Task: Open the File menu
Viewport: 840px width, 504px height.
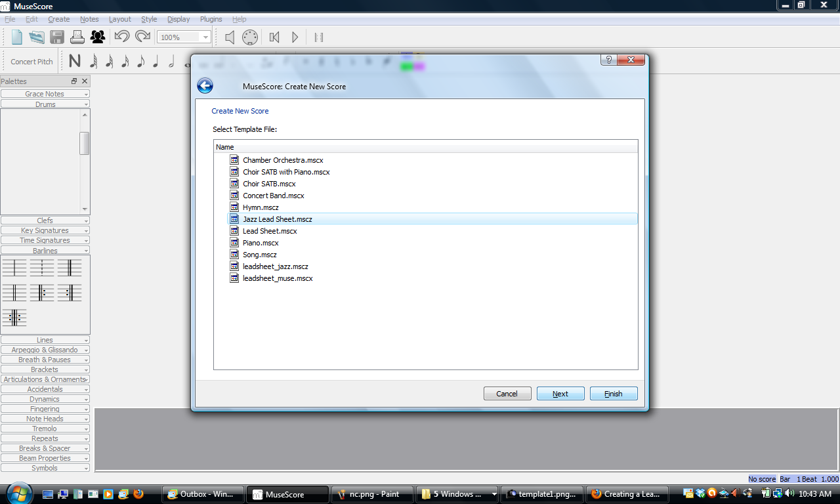Action: point(10,19)
